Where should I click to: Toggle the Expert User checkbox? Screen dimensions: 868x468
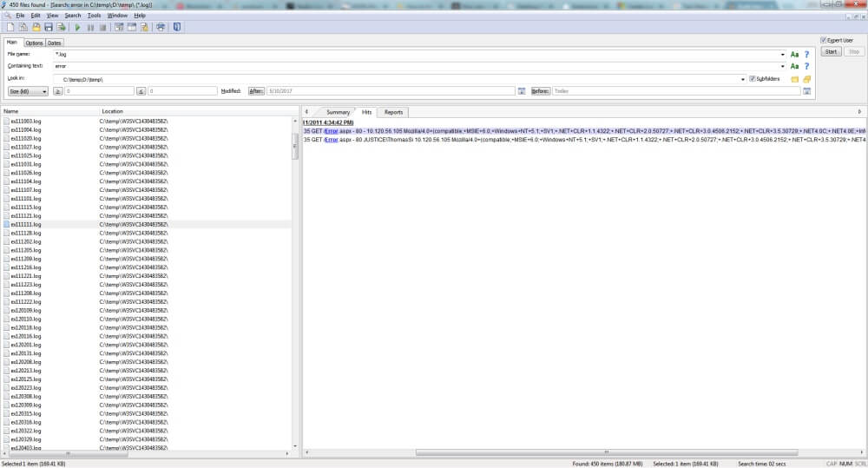pos(823,40)
